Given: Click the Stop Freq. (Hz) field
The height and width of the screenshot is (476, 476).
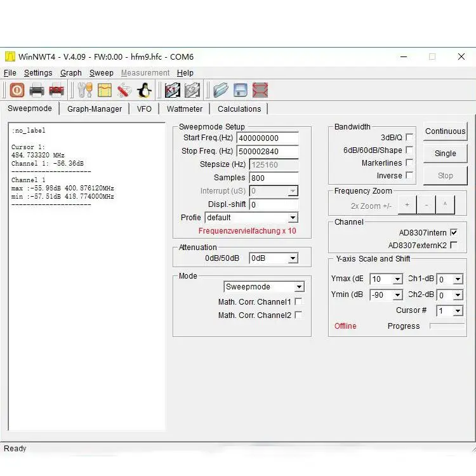Looking at the screenshot, I should tap(267, 151).
